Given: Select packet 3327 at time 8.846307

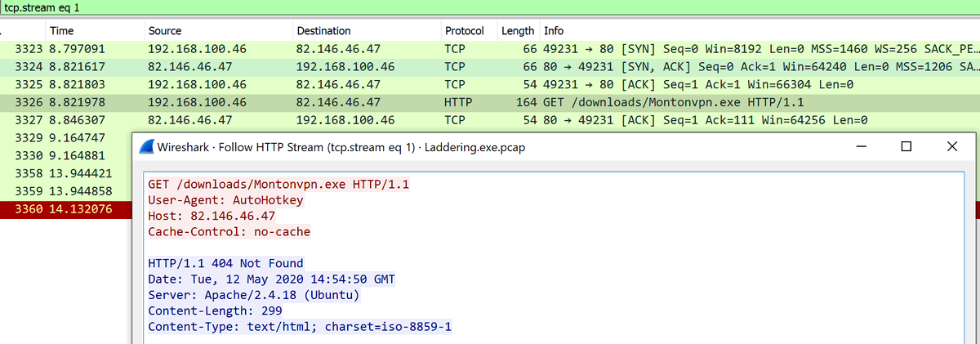Looking at the screenshot, I should 490,119.
